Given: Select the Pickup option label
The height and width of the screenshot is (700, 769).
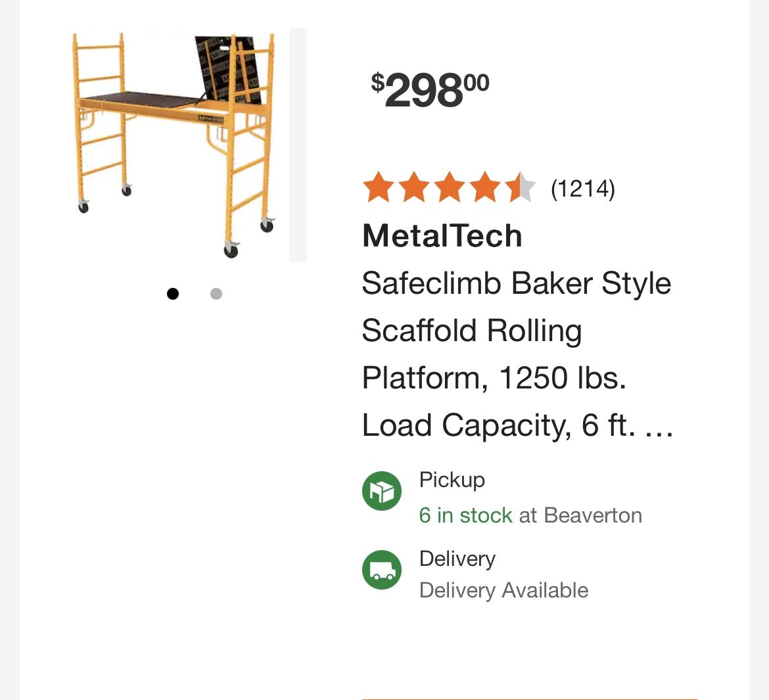Looking at the screenshot, I should pos(452,480).
